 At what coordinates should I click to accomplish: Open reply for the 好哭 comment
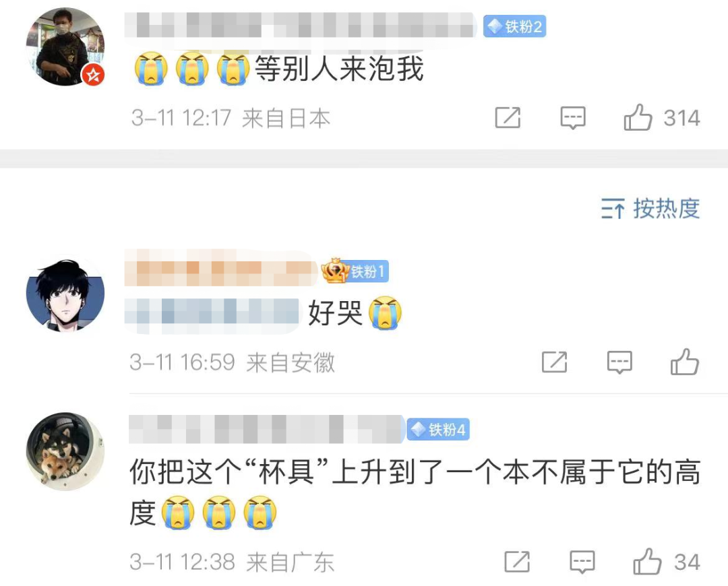[x=620, y=362]
